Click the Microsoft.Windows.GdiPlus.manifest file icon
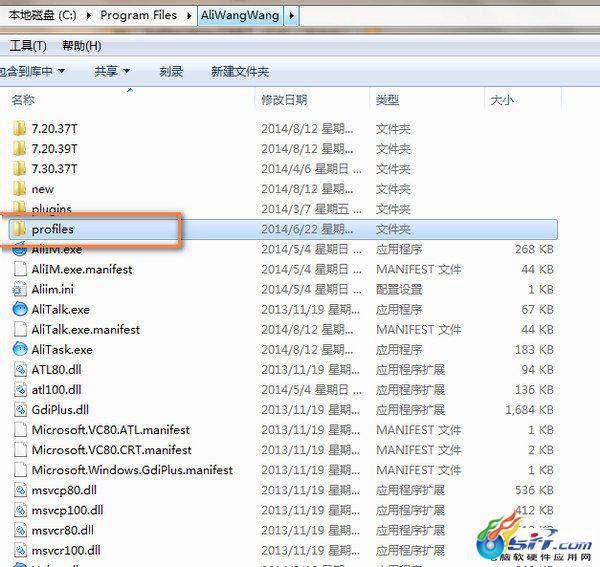Image resolution: width=600 pixels, height=567 pixels. [x=20, y=470]
